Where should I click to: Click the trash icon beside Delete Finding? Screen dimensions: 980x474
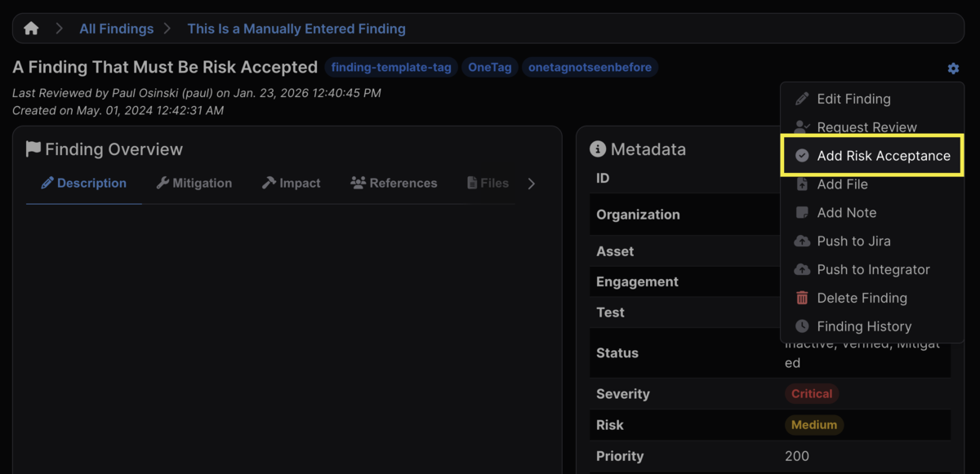click(x=801, y=298)
